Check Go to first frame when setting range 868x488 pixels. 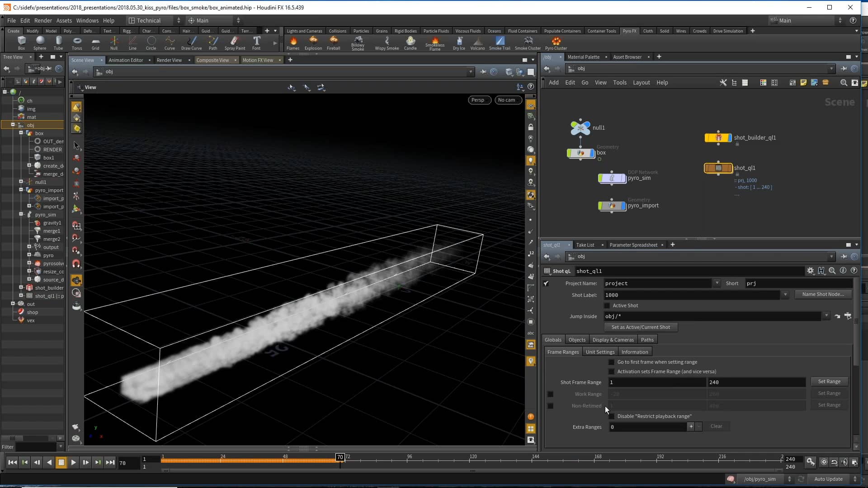click(611, 361)
